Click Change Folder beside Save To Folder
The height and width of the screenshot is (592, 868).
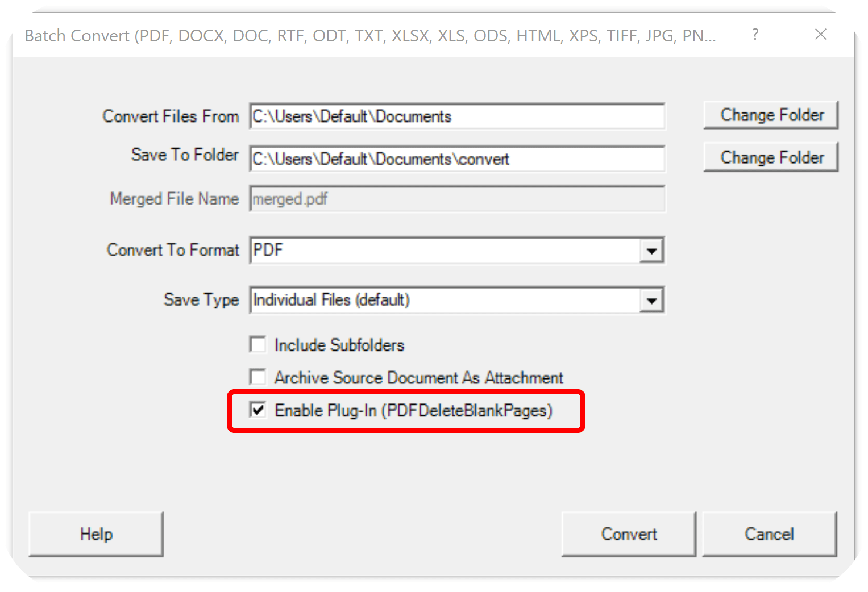[x=771, y=157]
